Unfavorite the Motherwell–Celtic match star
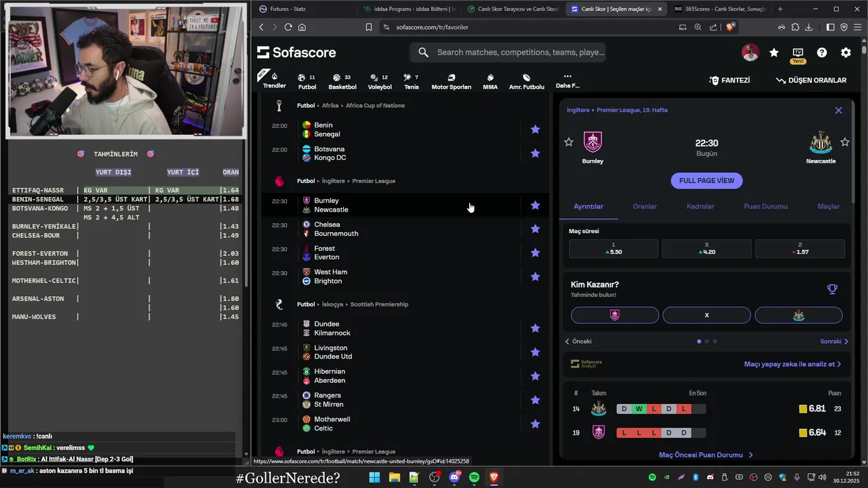This screenshot has width=868, height=488. pyautogui.click(x=535, y=424)
